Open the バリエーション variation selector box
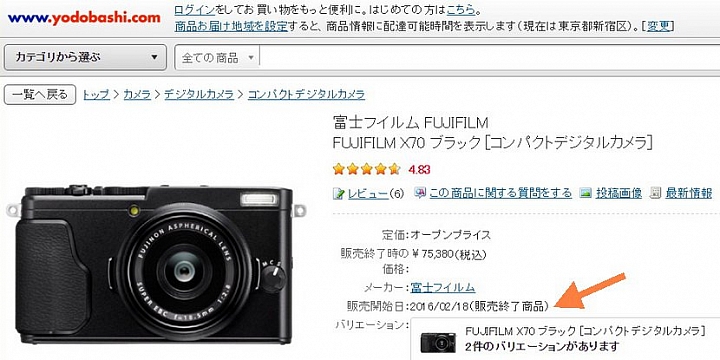 [565, 339]
